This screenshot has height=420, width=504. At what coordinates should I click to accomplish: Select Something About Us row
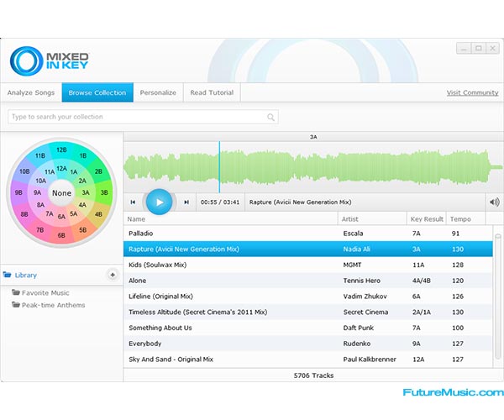308,328
